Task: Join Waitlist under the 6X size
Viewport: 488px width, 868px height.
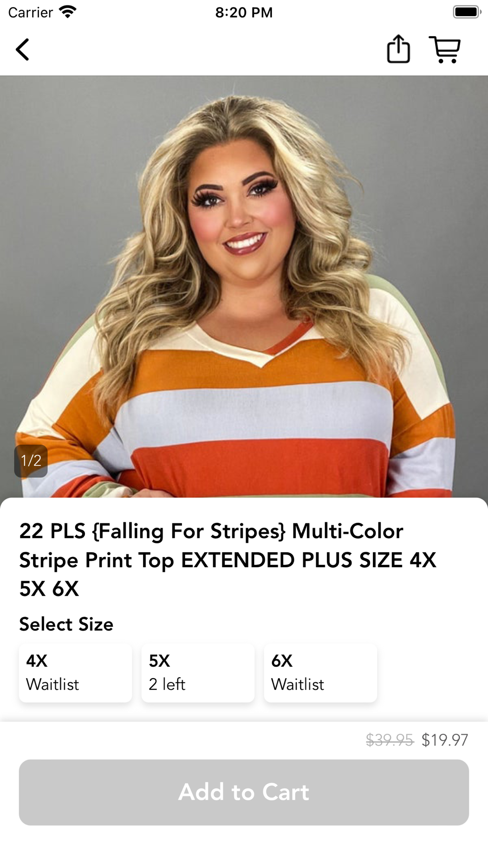Action: click(x=298, y=684)
